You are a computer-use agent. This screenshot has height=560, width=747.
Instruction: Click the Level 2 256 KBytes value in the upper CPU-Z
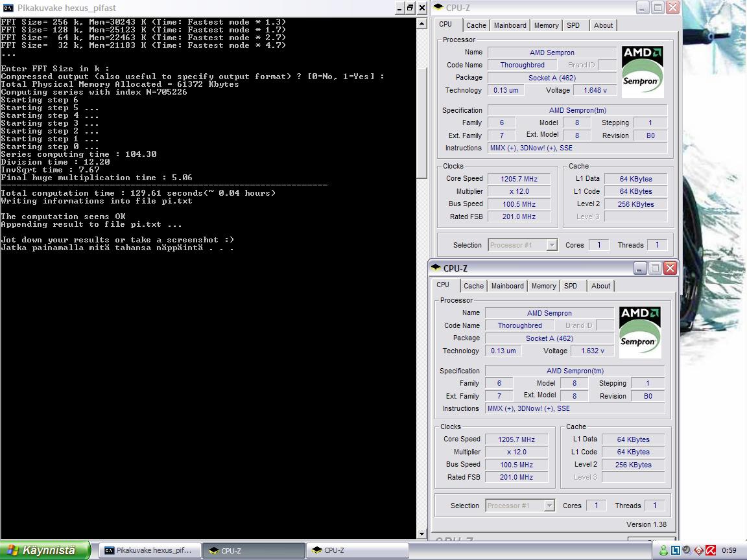coord(635,204)
